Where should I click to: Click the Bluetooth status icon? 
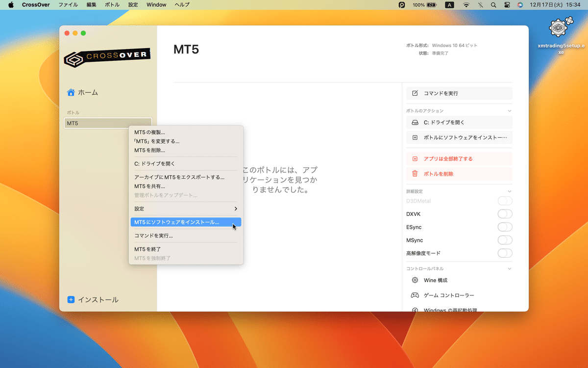(x=480, y=5)
